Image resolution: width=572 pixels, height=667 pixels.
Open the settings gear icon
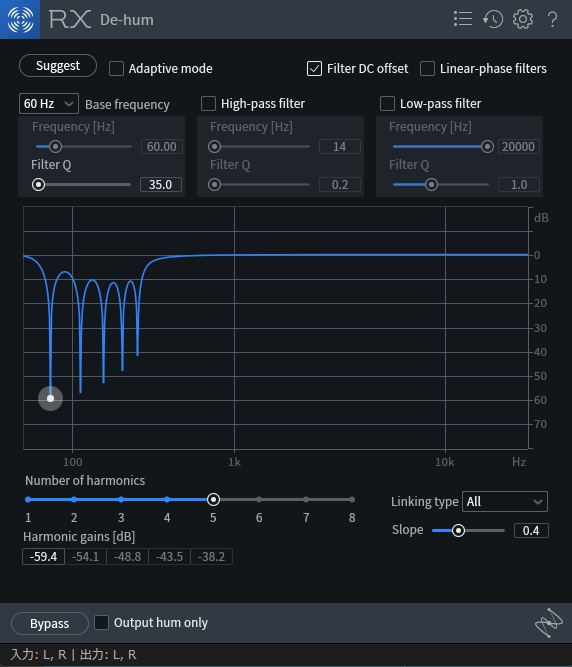(x=523, y=19)
